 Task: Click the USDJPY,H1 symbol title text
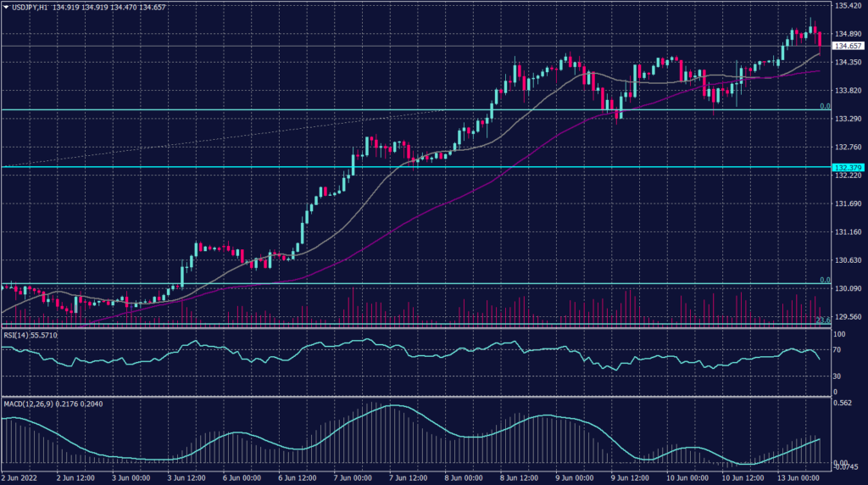(30, 6)
